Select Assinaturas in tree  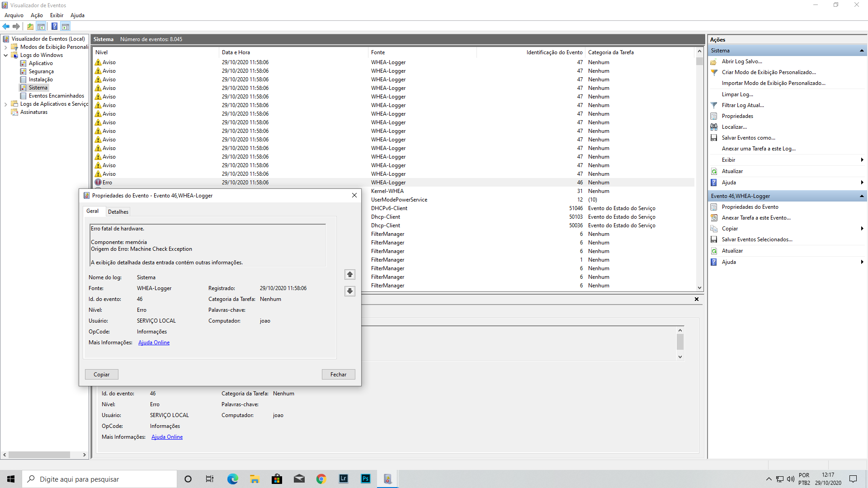click(x=34, y=112)
